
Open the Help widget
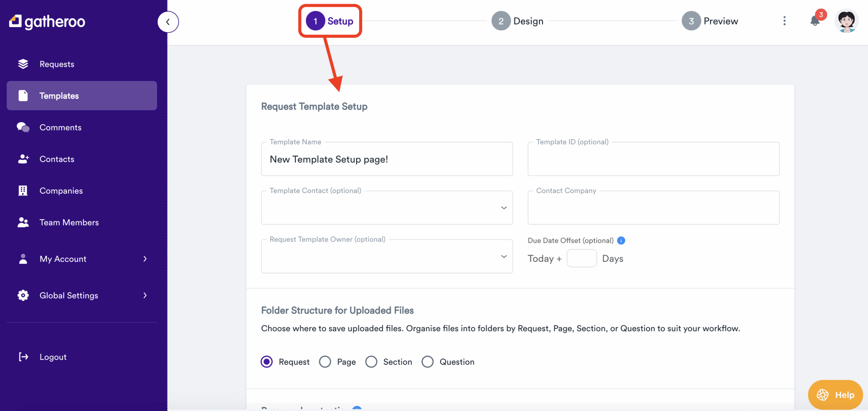click(835, 395)
